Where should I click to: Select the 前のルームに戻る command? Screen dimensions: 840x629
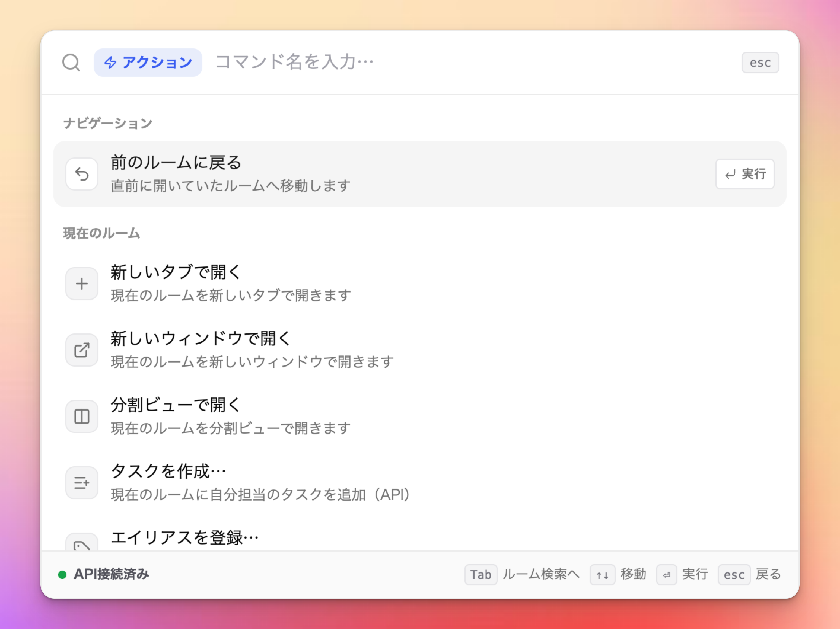(x=420, y=174)
